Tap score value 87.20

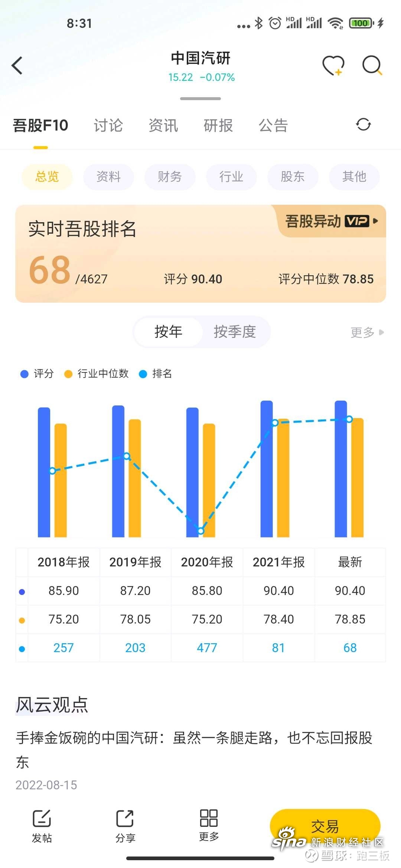tap(135, 591)
